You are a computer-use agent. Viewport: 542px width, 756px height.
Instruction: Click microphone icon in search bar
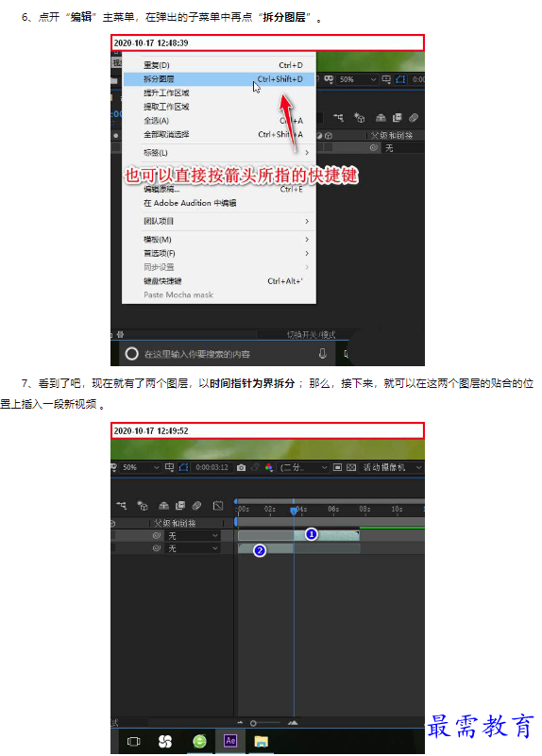coord(323,354)
